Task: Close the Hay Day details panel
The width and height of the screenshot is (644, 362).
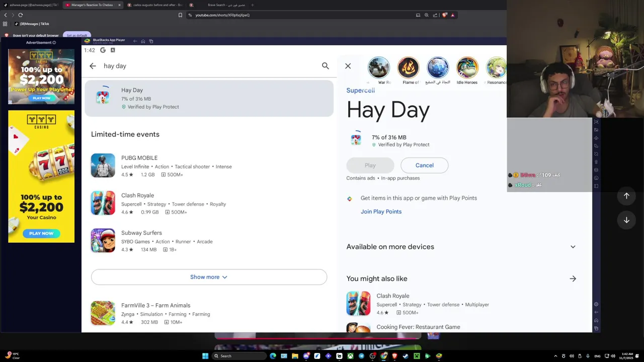Action: click(348, 66)
